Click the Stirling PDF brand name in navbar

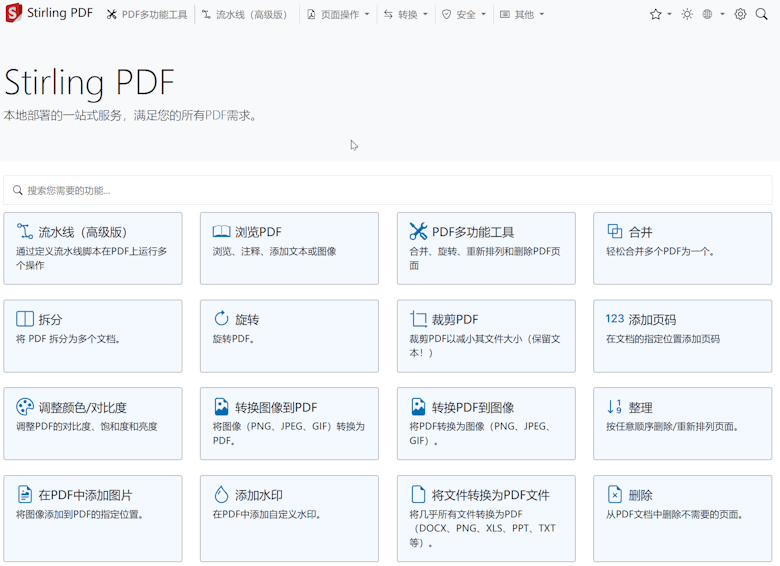(60, 13)
